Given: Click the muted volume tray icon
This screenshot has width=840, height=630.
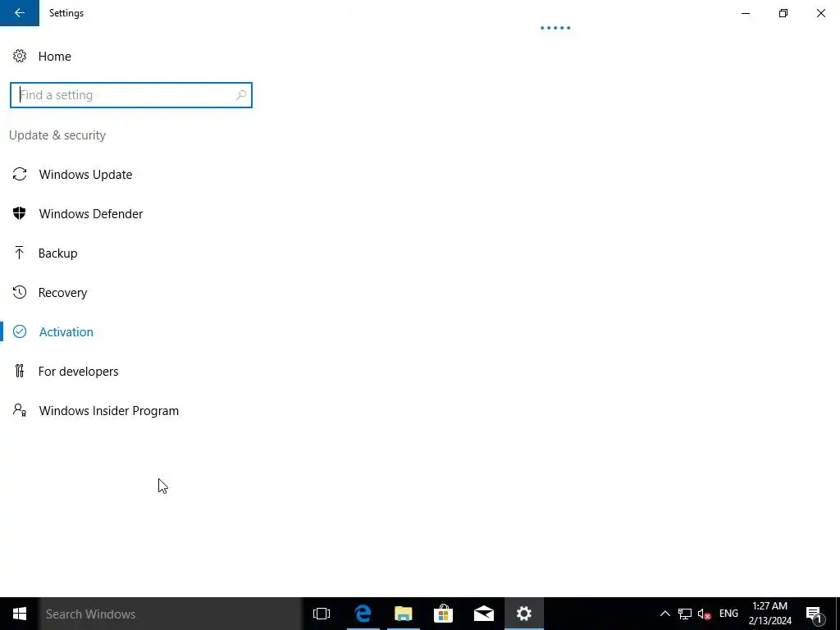Looking at the screenshot, I should point(704,614).
